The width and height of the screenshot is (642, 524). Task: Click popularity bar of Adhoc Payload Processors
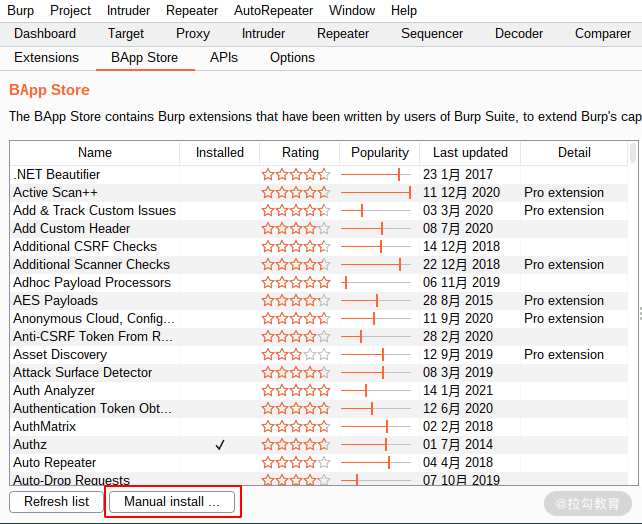point(375,282)
